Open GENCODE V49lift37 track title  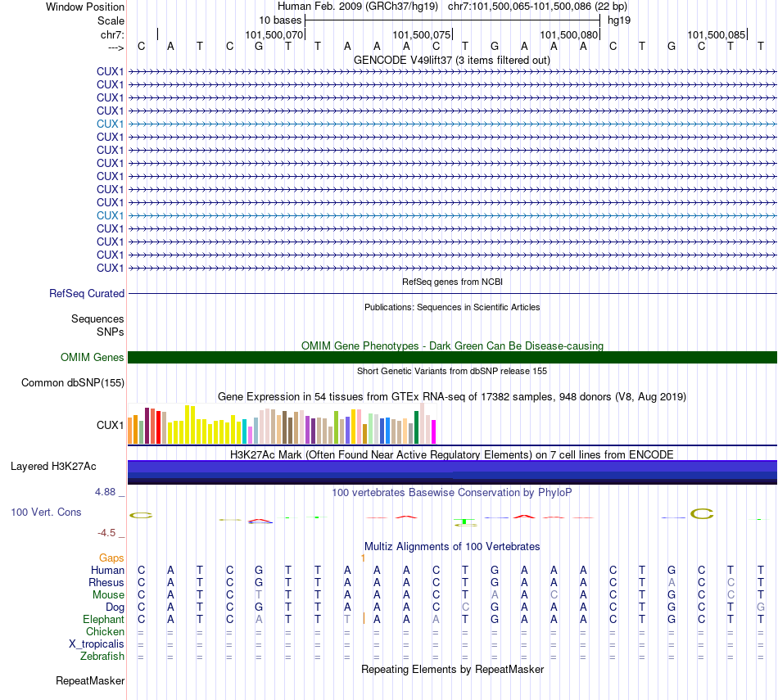coord(452,60)
